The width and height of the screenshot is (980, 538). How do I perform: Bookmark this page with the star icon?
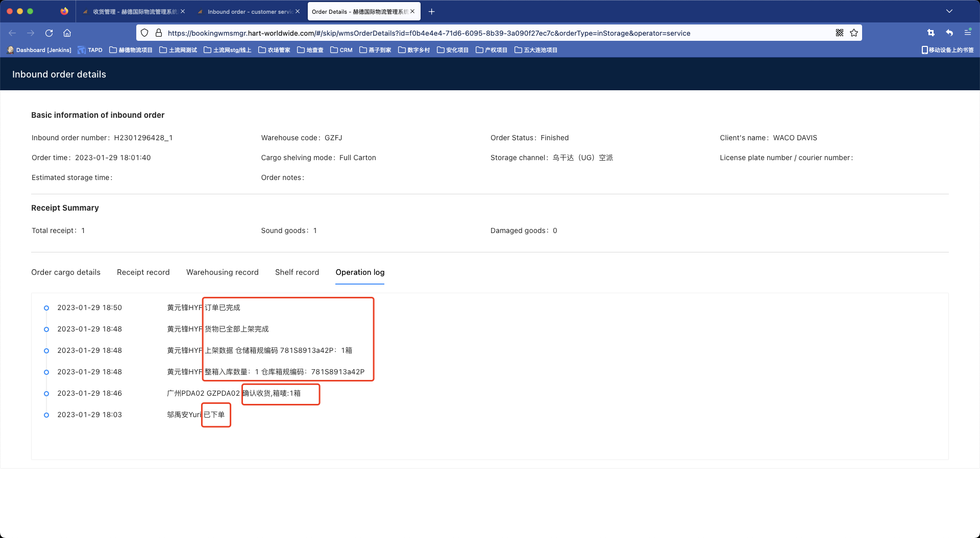click(854, 33)
